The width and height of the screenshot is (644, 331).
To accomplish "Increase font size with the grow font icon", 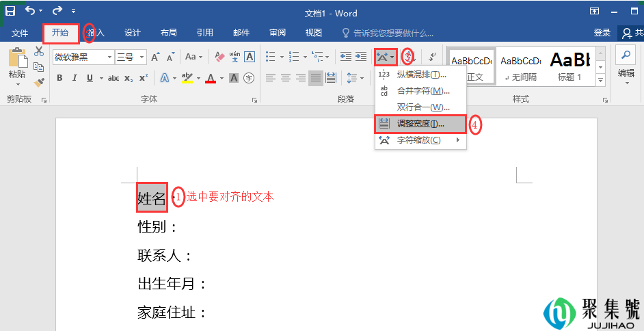I will 155,57.
